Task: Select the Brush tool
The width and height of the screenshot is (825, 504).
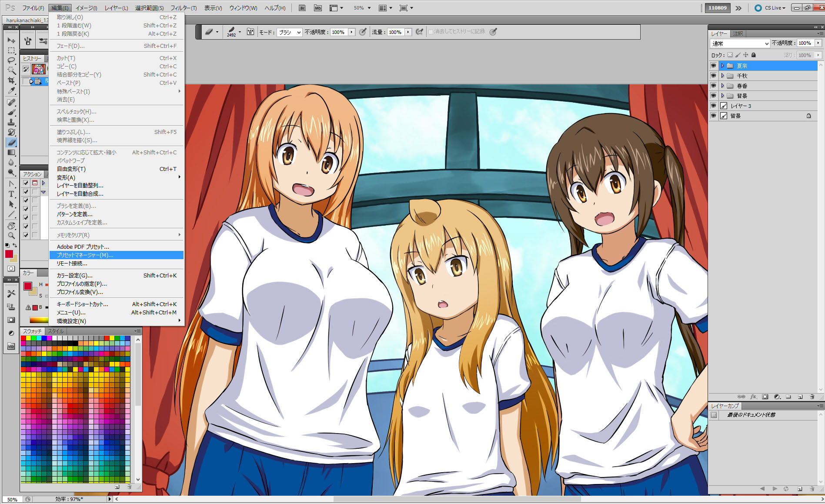Action: point(11,113)
